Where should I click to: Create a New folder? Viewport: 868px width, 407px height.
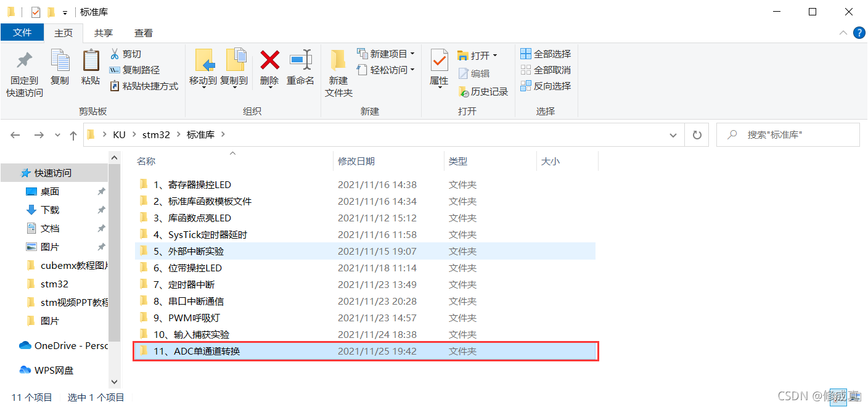click(x=338, y=73)
